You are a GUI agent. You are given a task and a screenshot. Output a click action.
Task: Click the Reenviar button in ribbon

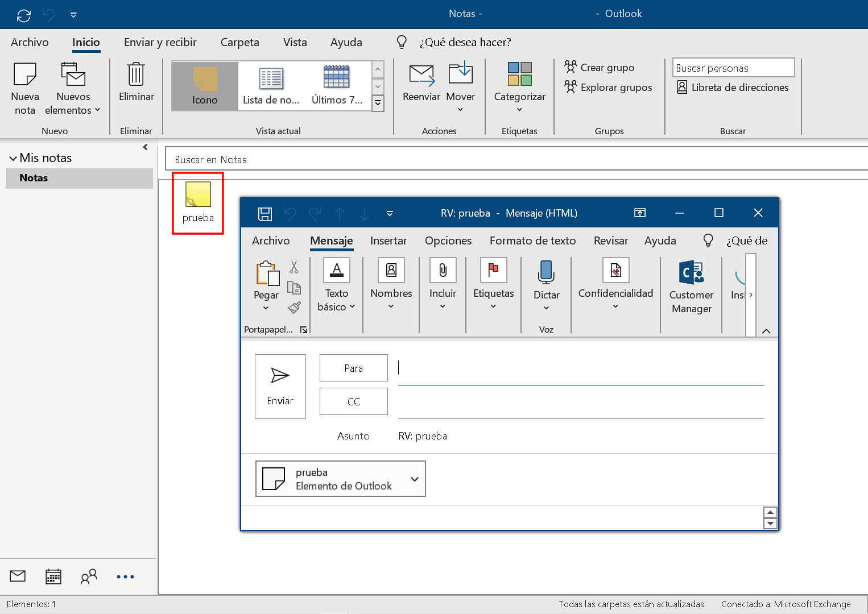[x=421, y=83]
